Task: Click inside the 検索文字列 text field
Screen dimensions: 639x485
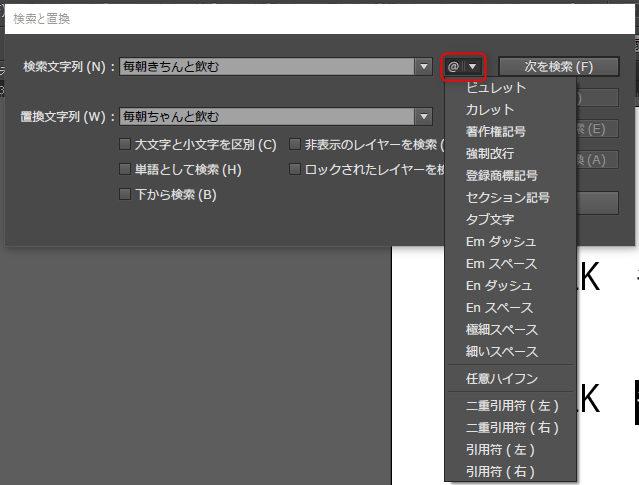Action: pos(265,66)
